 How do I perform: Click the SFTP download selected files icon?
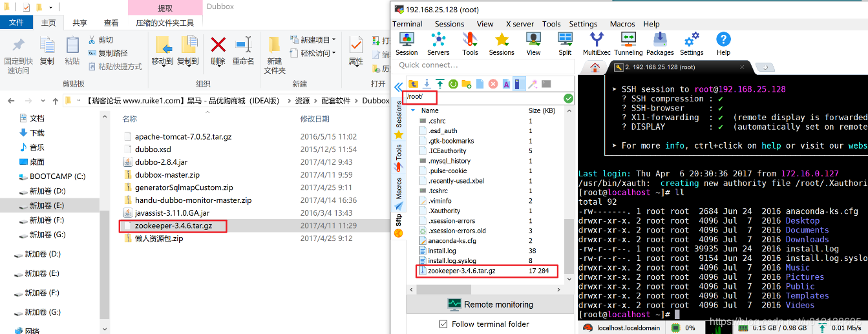427,84
